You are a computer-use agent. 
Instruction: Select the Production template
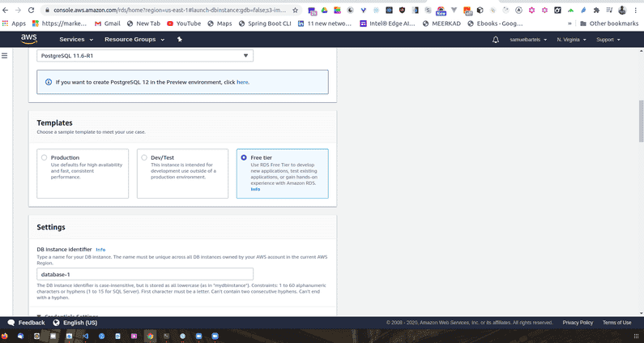[83, 174]
